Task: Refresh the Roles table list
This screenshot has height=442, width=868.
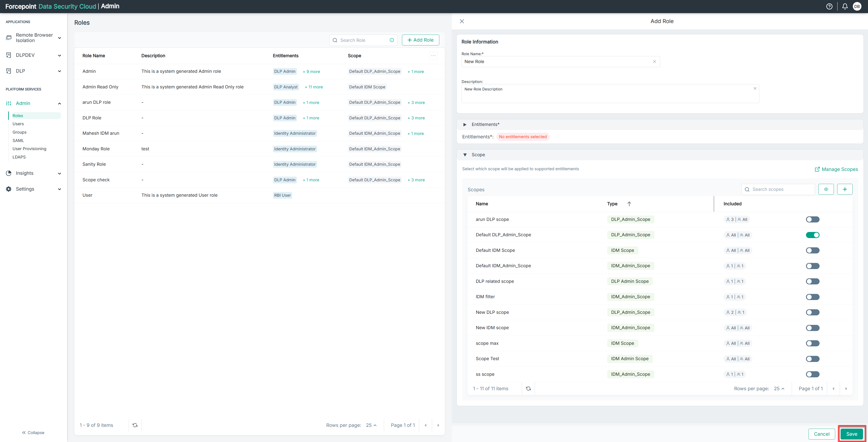Action: (x=135, y=425)
